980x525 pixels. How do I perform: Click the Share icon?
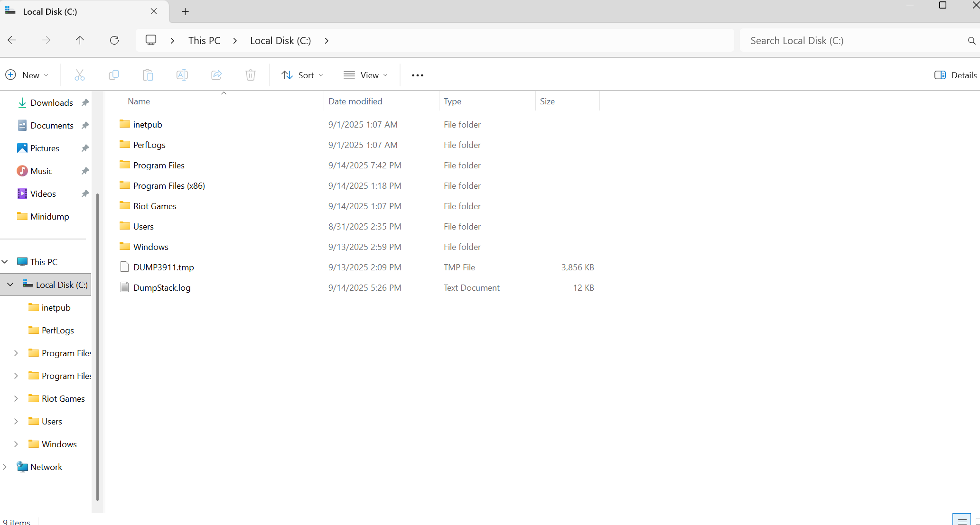click(216, 75)
